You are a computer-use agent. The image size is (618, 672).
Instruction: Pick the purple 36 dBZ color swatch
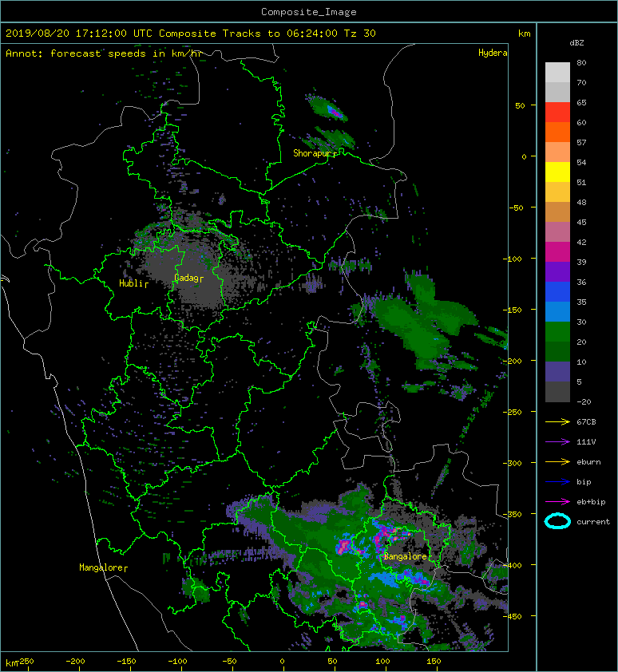(557, 272)
